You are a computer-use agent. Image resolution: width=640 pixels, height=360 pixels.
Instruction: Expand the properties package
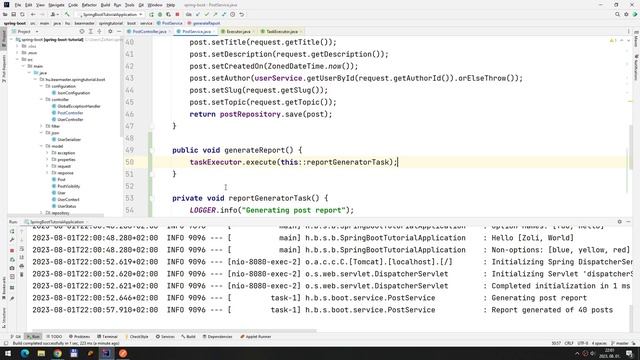pos(47,160)
